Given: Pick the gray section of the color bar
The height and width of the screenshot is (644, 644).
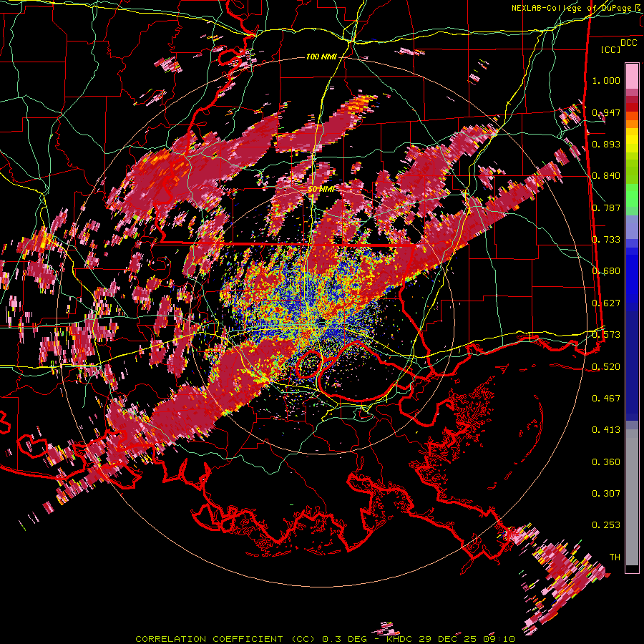Looking at the screenshot, I should pyautogui.click(x=632, y=497).
